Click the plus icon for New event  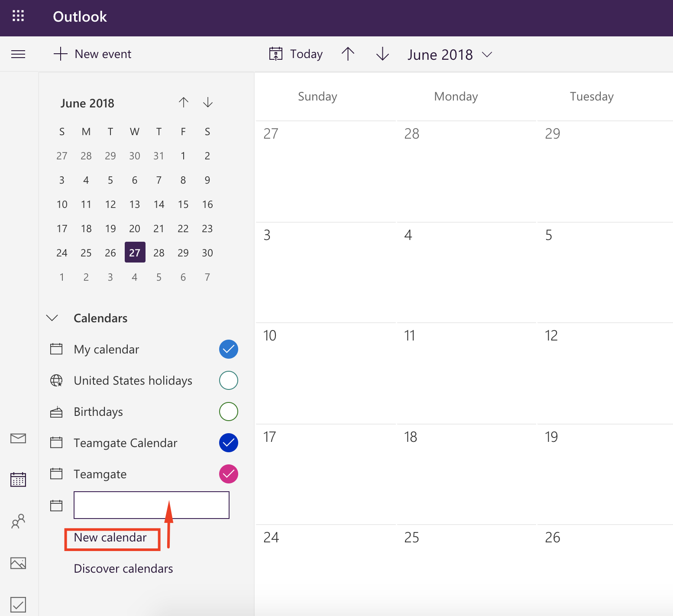61,54
